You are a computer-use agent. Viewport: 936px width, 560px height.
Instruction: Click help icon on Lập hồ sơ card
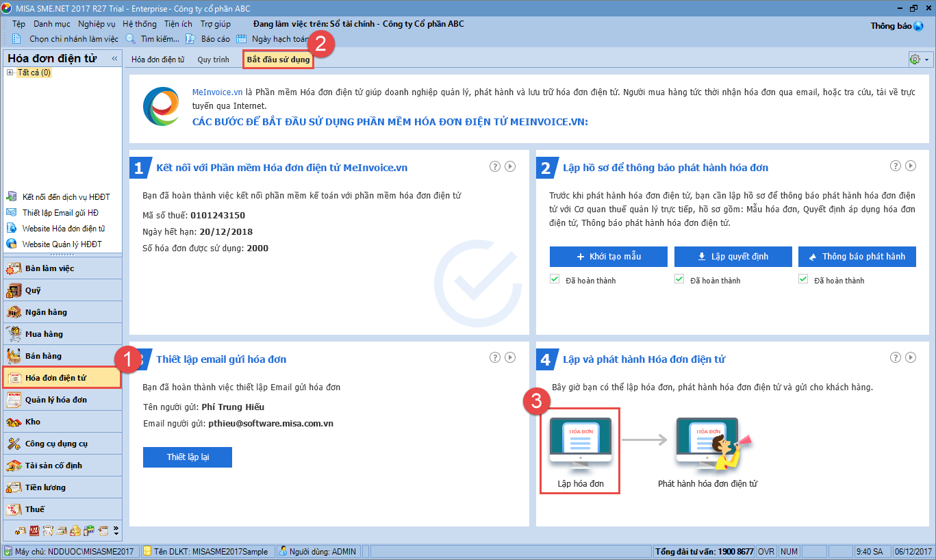click(896, 166)
